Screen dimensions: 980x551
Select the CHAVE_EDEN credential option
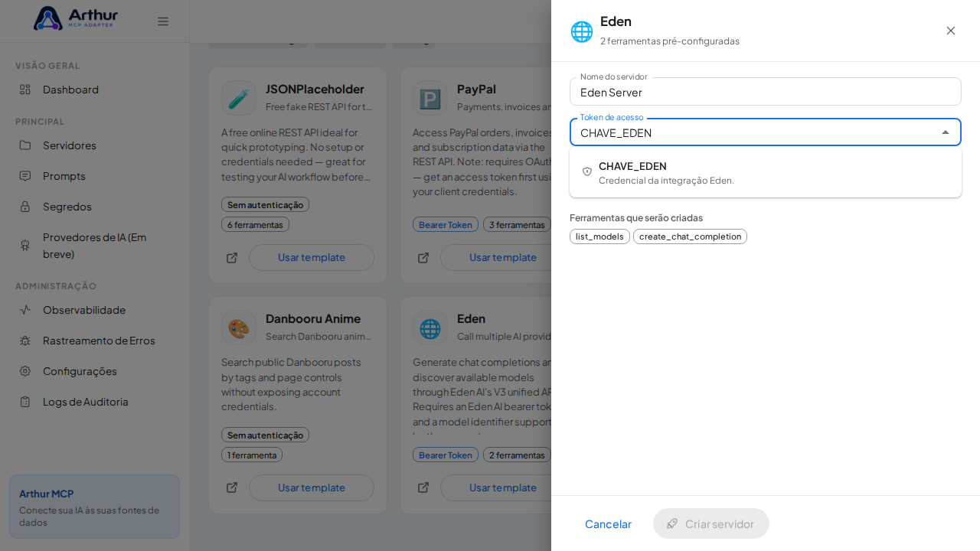pyautogui.click(x=766, y=172)
